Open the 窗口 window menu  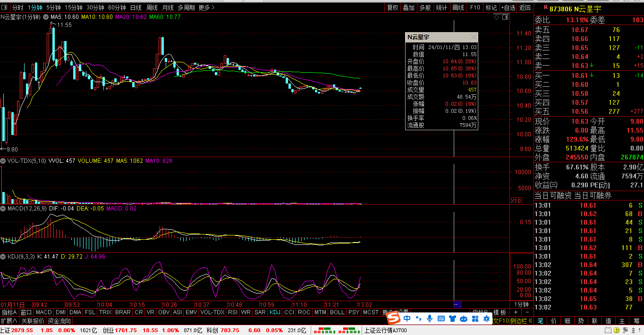(x=26, y=312)
